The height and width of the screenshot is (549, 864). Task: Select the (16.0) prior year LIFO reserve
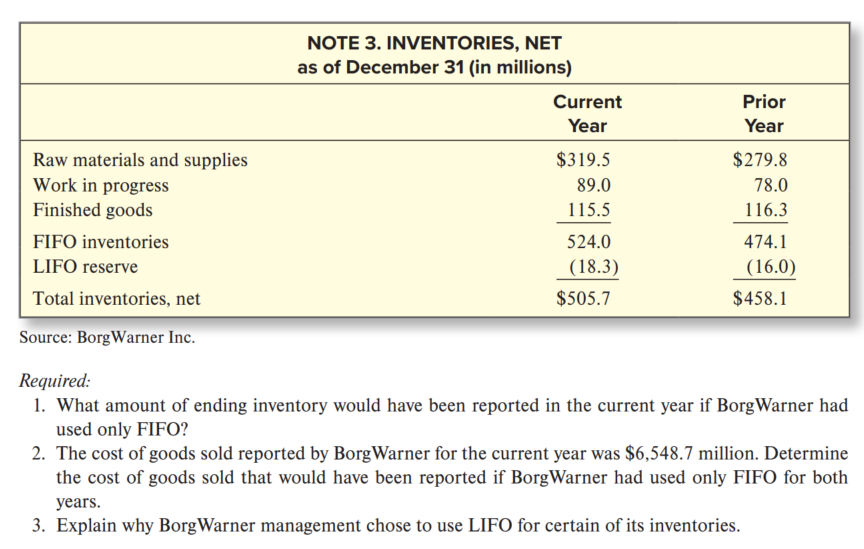click(766, 267)
